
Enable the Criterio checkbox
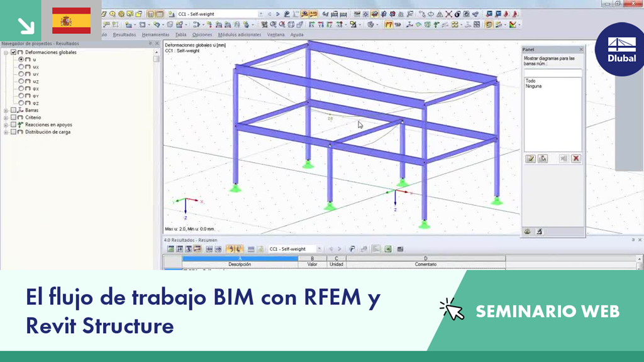click(14, 118)
